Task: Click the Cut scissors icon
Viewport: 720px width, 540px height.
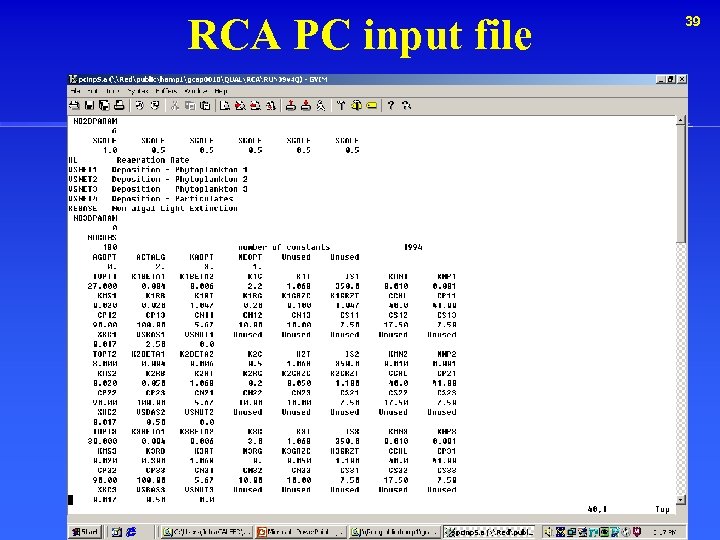Action: click(174, 106)
